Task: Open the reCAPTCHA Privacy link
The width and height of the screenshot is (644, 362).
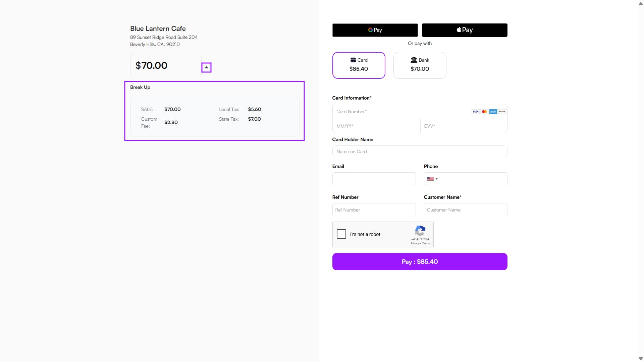Action: tap(415, 244)
